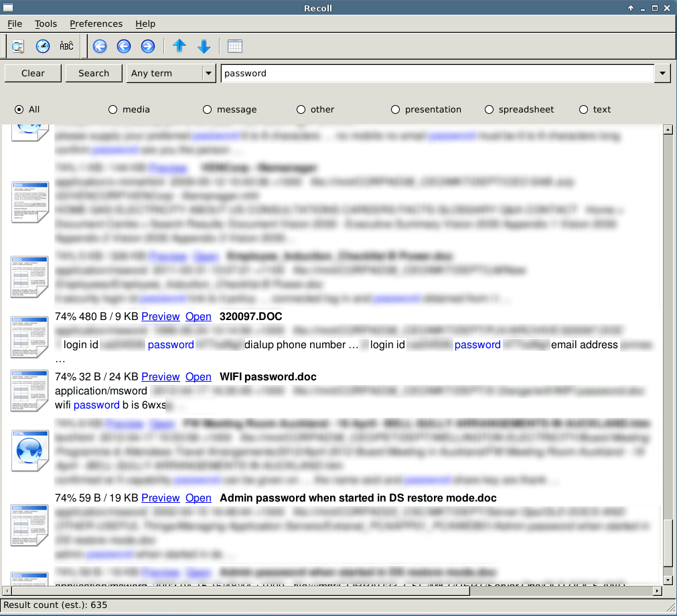Click the application/msword type text
This screenshot has height=616, width=677.
pyautogui.click(x=101, y=390)
